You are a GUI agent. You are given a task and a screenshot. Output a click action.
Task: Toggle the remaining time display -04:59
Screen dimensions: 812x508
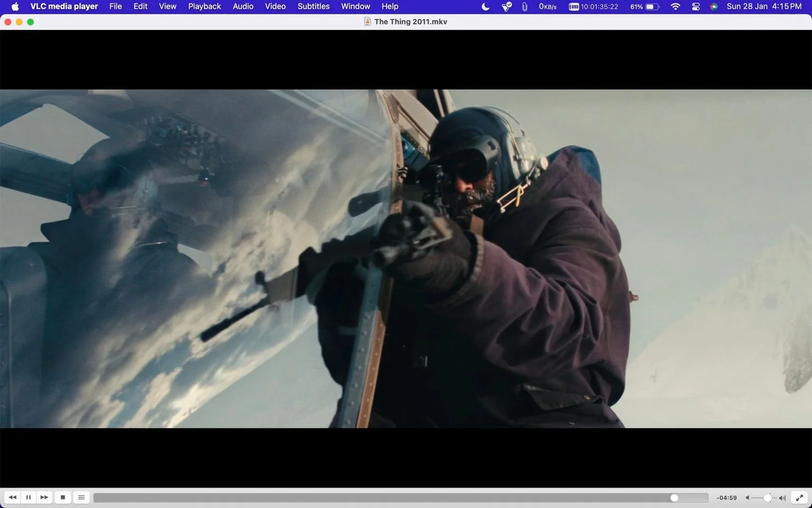(727, 498)
